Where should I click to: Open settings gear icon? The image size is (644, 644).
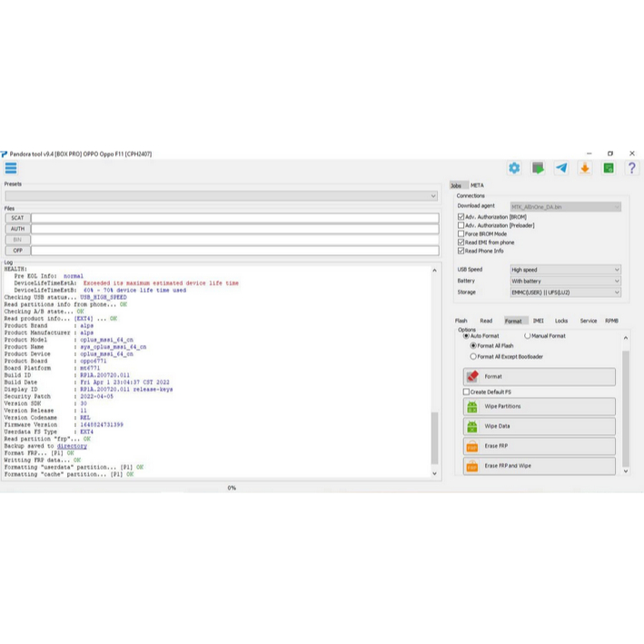click(x=514, y=168)
